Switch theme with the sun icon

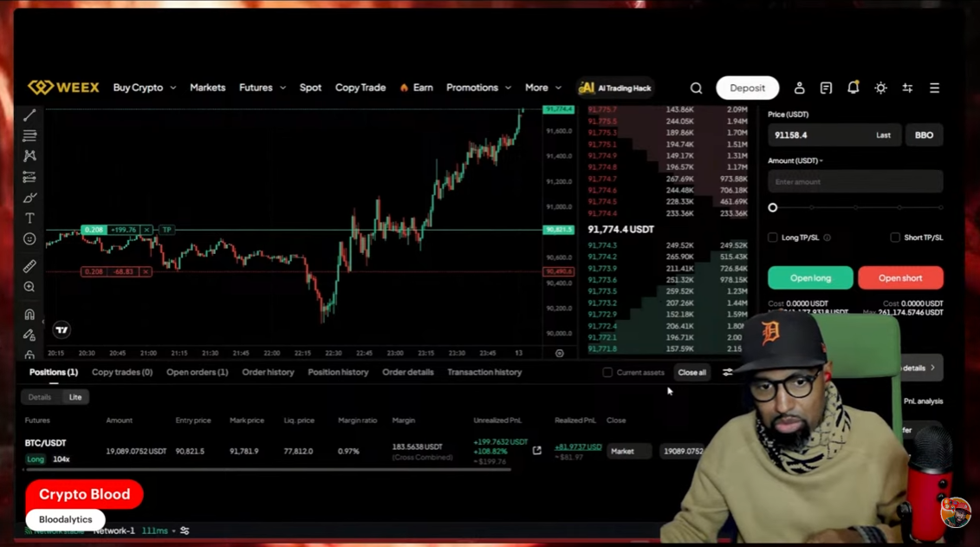pyautogui.click(x=880, y=88)
